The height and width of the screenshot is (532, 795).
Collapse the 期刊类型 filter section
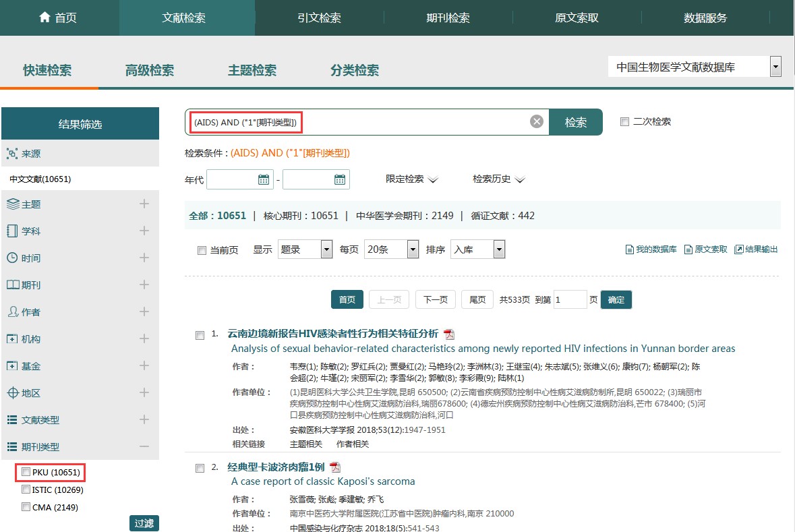click(x=144, y=446)
